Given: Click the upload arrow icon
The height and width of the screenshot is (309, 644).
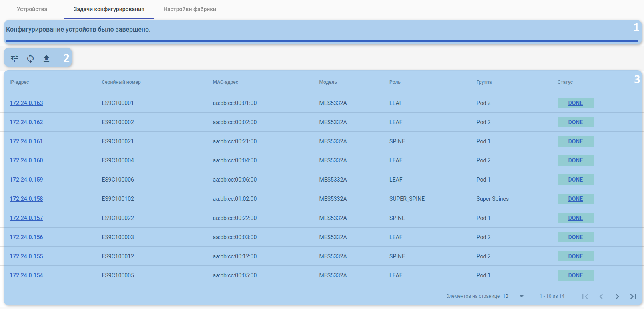Looking at the screenshot, I should [x=46, y=59].
